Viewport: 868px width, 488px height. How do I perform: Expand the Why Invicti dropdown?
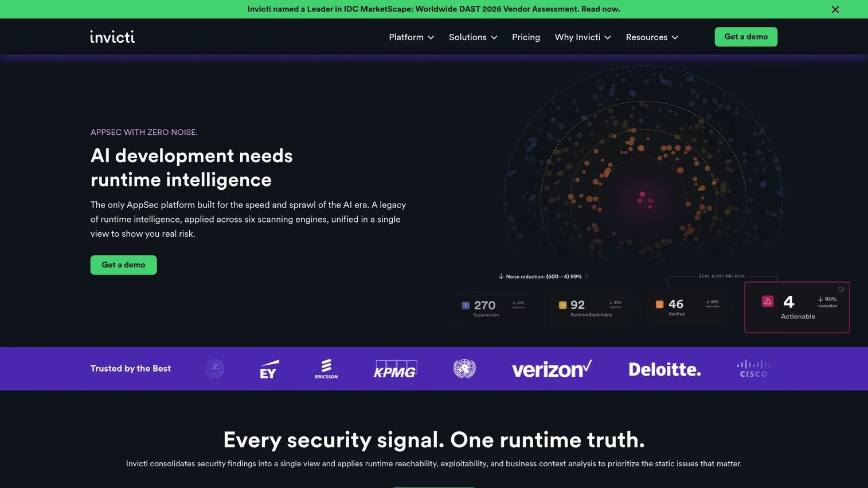pyautogui.click(x=582, y=37)
